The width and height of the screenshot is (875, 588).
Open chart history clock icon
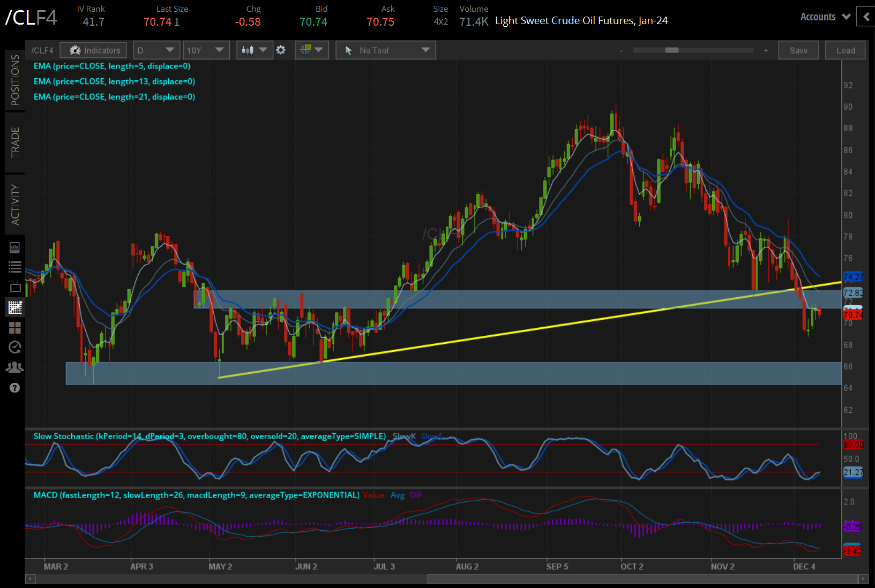(x=15, y=347)
